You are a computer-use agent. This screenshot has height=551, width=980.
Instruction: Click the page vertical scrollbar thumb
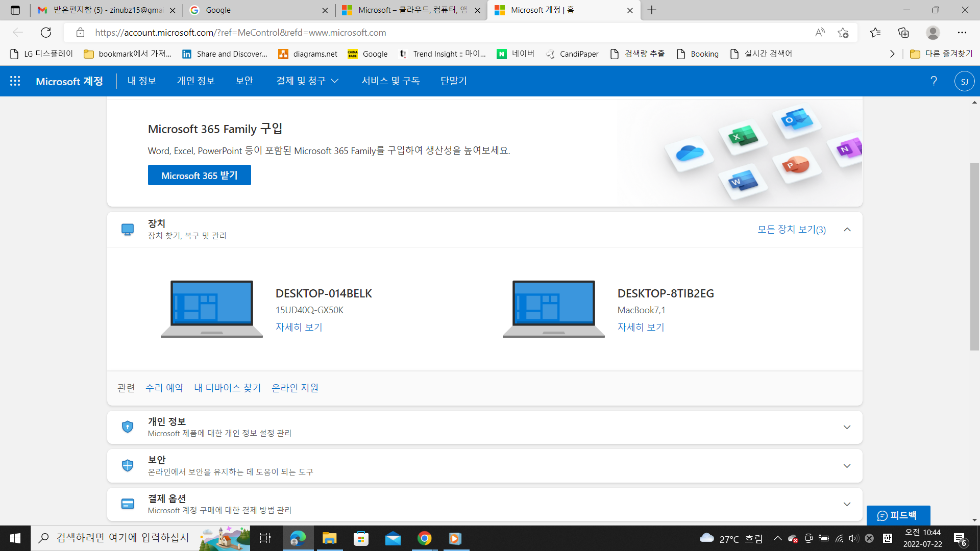(x=974, y=257)
